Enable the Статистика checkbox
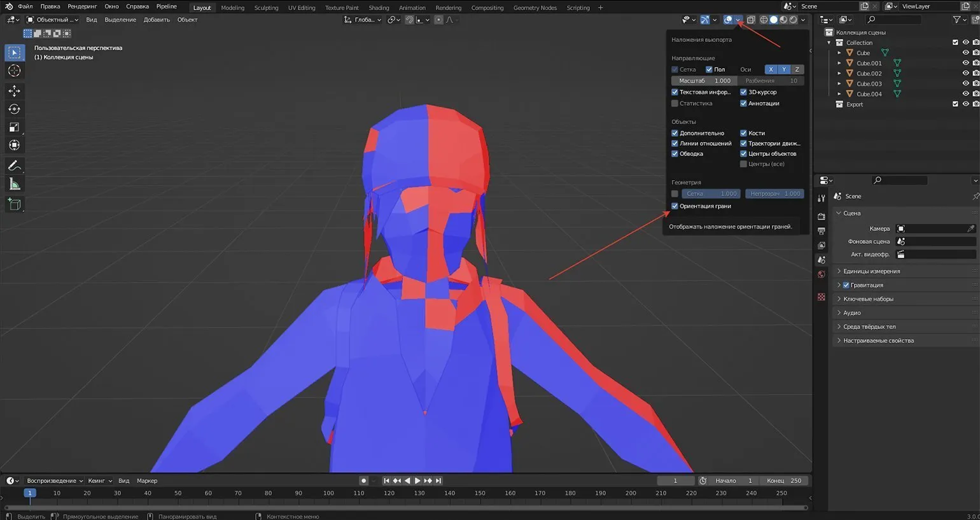 click(675, 103)
